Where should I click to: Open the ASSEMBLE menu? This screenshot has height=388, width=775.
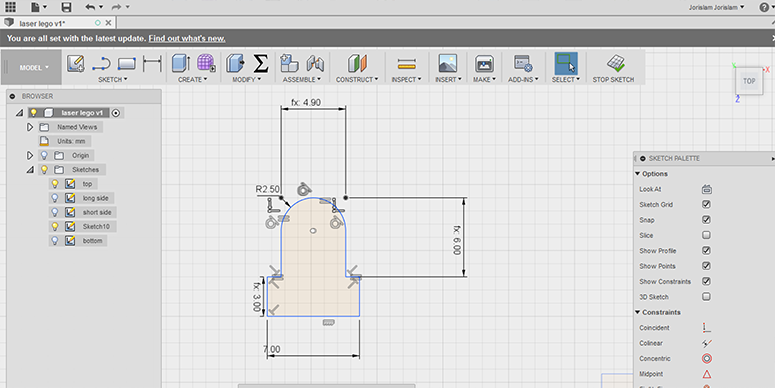[x=301, y=79]
